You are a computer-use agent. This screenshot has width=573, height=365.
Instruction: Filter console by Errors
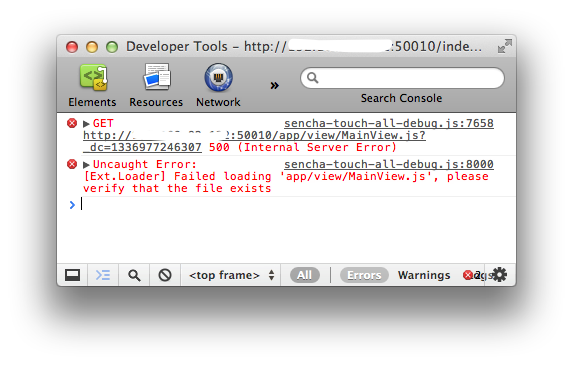(364, 275)
